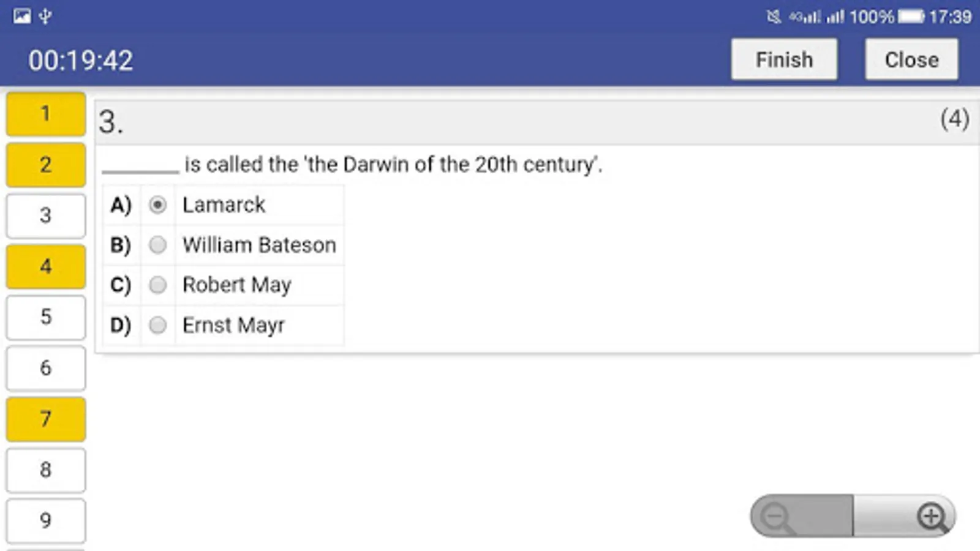This screenshot has height=551, width=980.
Task: Tap the muted vibrate status icon
Action: pyautogui.click(x=774, y=17)
